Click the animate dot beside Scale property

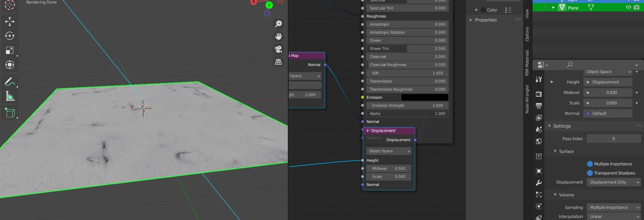point(637,103)
